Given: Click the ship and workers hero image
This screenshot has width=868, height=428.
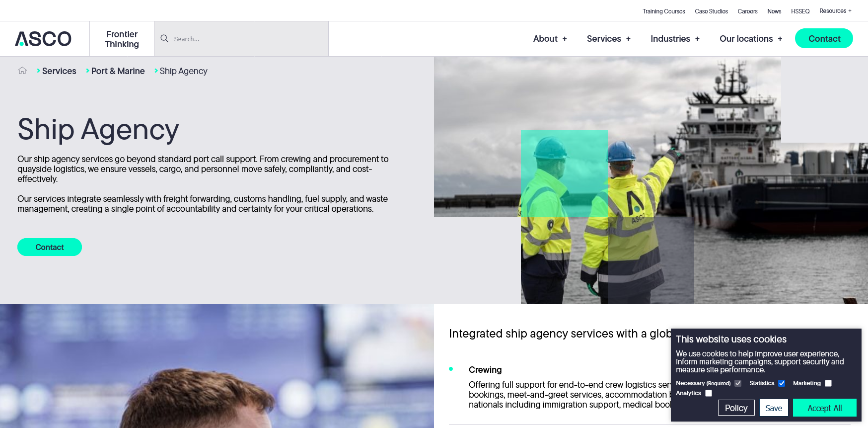Looking at the screenshot, I should (x=651, y=180).
